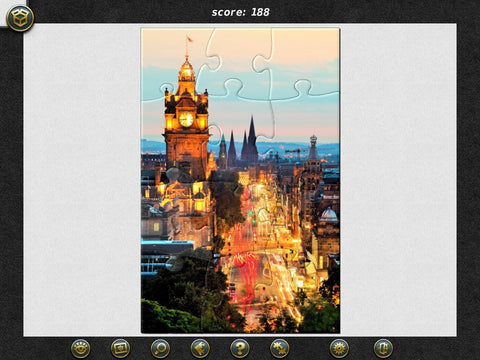Click the score: 188 text
Screen dimensions: 480x360
(x=240, y=12)
